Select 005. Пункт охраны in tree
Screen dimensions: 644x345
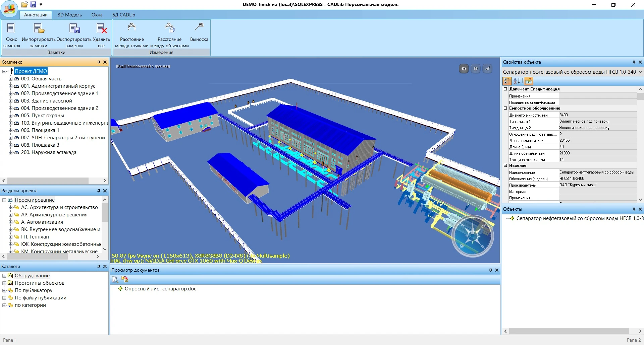pyautogui.click(x=42, y=116)
